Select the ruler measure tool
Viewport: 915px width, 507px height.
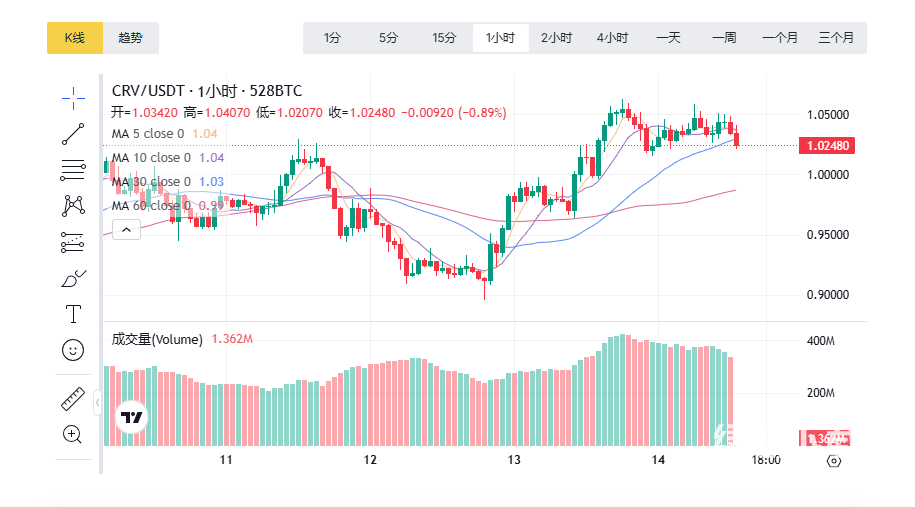click(x=73, y=398)
